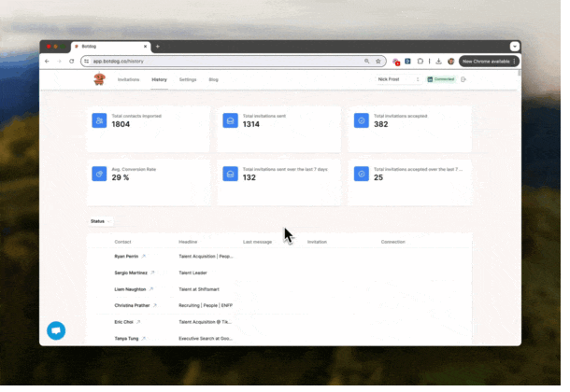Click the Invitation column header
This screenshot has height=392, width=570.
pos(317,242)
